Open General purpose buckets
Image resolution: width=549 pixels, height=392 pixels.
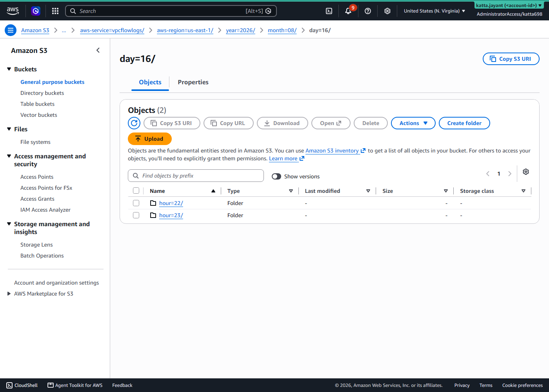click(x=53, y=82)
